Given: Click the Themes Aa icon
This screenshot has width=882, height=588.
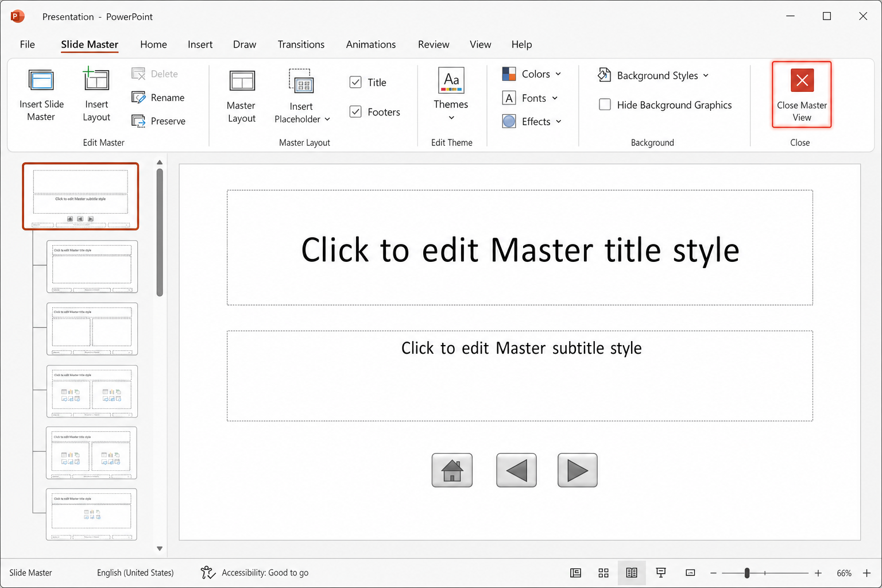Looking at the screenshot, I should (x=451, y=80).
